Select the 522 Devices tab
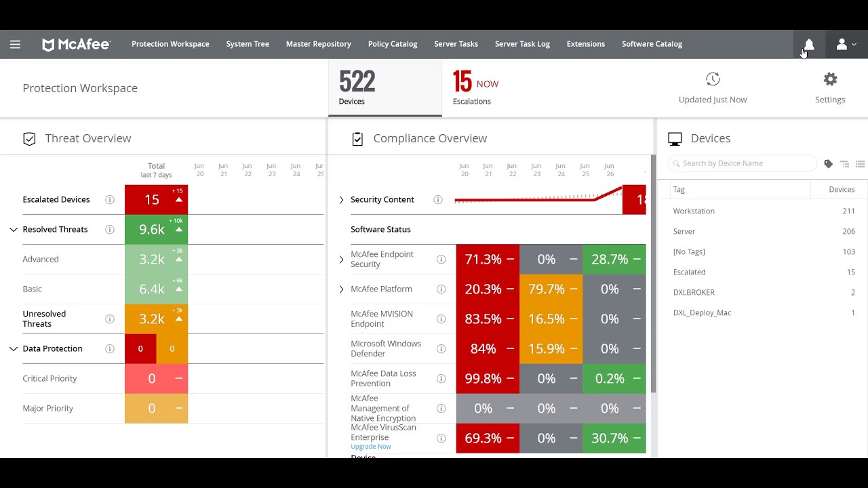 385,88
